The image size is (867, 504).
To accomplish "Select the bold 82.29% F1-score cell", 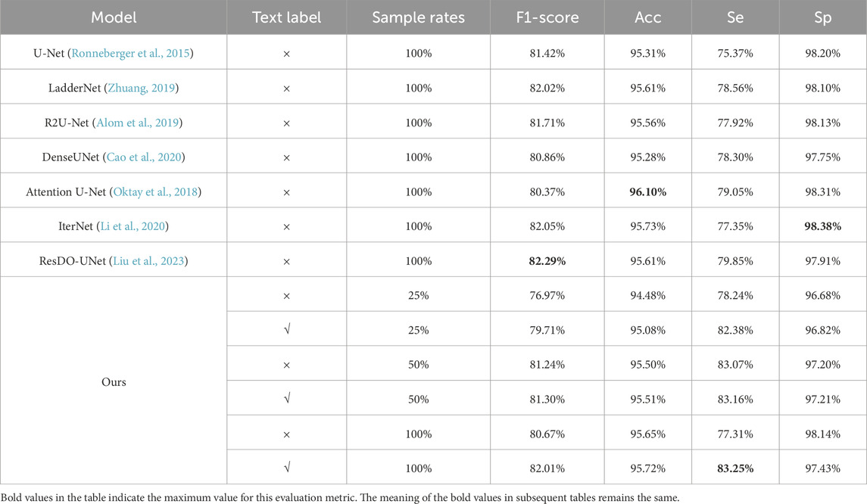I will tap(547, 261).
